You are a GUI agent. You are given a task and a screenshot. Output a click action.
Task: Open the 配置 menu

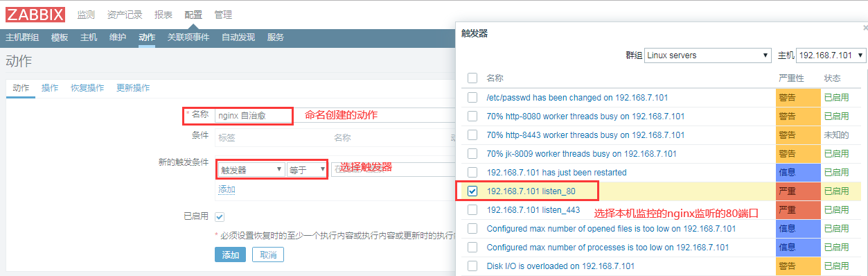(x=194, y=15)
